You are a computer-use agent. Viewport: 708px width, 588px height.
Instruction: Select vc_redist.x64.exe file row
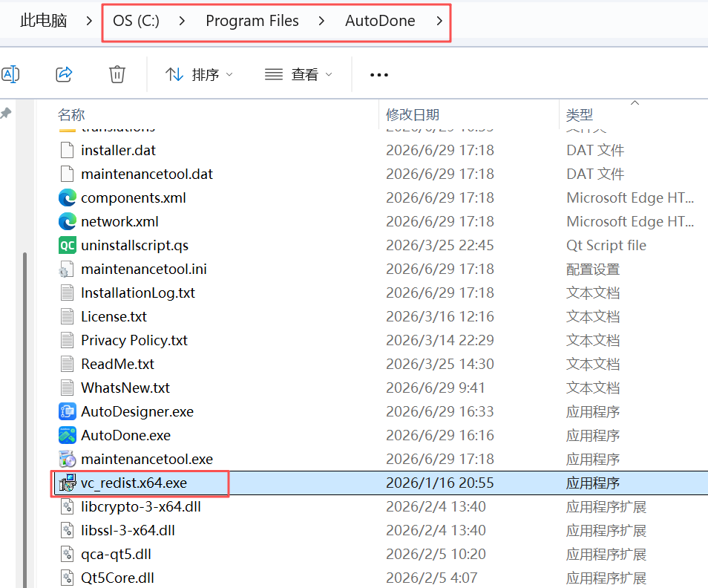click(x=378, y=483)
